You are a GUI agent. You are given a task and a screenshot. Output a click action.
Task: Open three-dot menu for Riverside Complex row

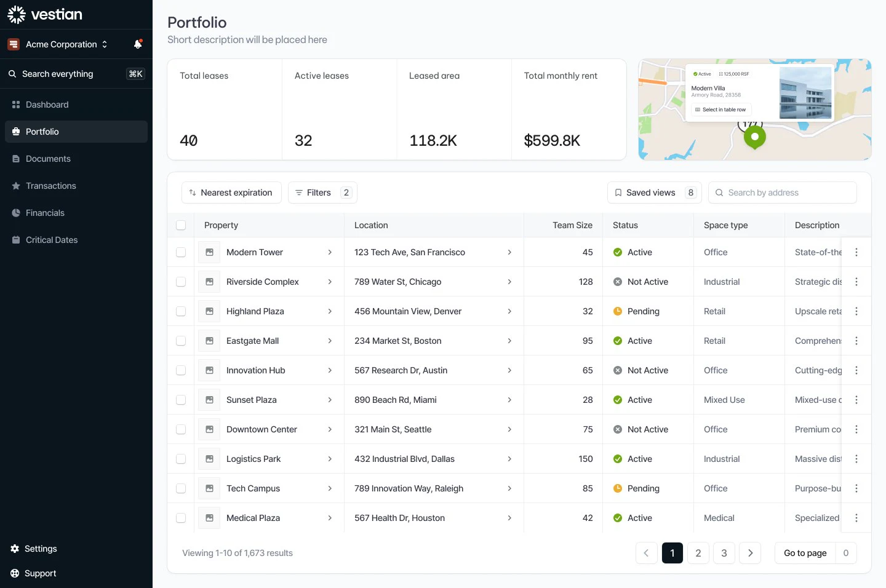pos(856,282)
